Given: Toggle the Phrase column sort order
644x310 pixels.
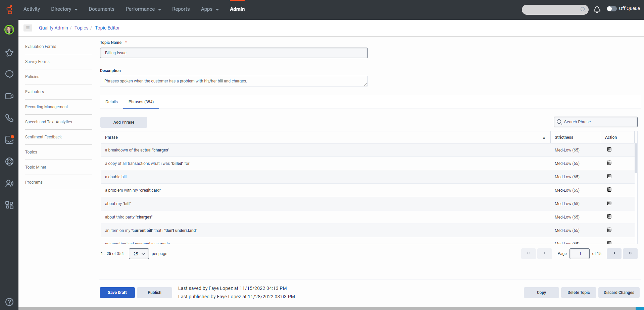Looking at the screenshot, I should (544, 137).
